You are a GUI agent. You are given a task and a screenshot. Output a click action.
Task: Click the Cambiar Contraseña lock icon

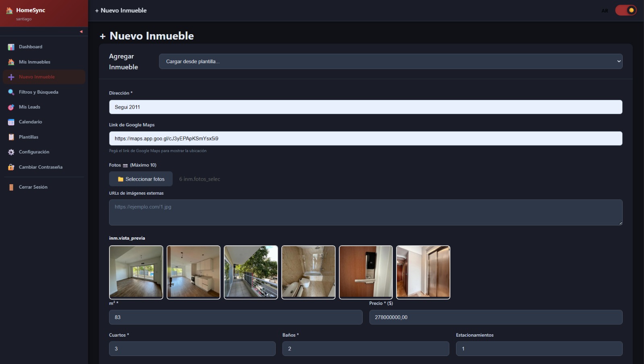(11, 167)
